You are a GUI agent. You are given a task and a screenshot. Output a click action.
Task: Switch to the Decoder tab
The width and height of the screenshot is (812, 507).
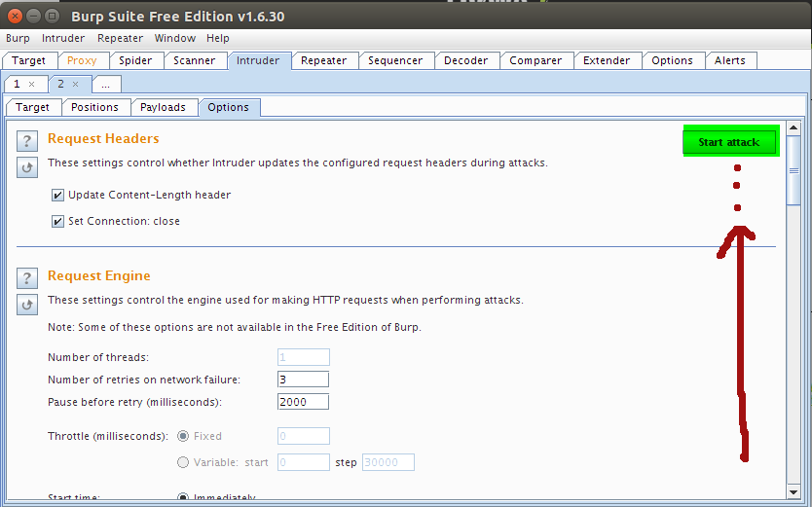466,60
